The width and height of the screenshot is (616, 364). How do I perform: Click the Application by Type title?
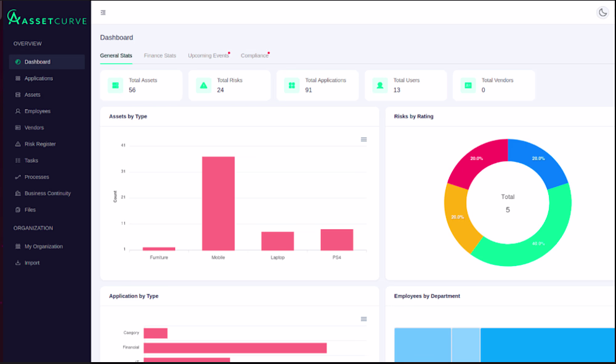point(134,296)
